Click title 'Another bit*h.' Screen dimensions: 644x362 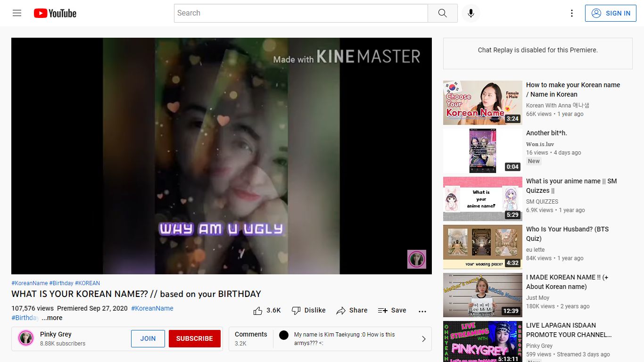click(x=546, y=133)
